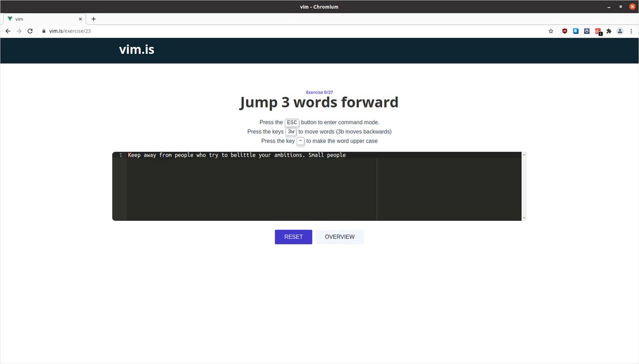639x364 pixels.
Task: Bookmark this page with the star icon
Action: tap(551, 31)
